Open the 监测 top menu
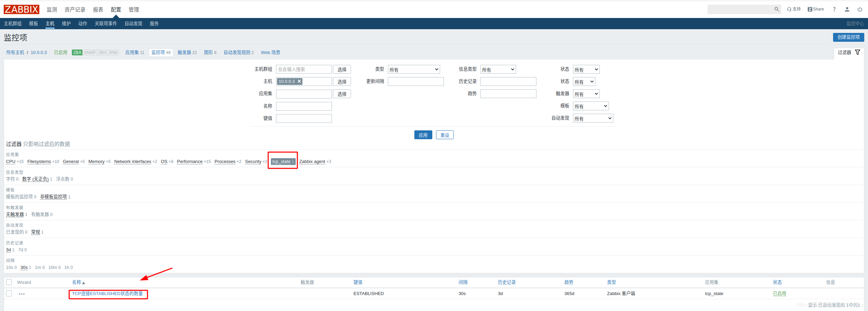The image size is (868, 311). pos(52,10)
